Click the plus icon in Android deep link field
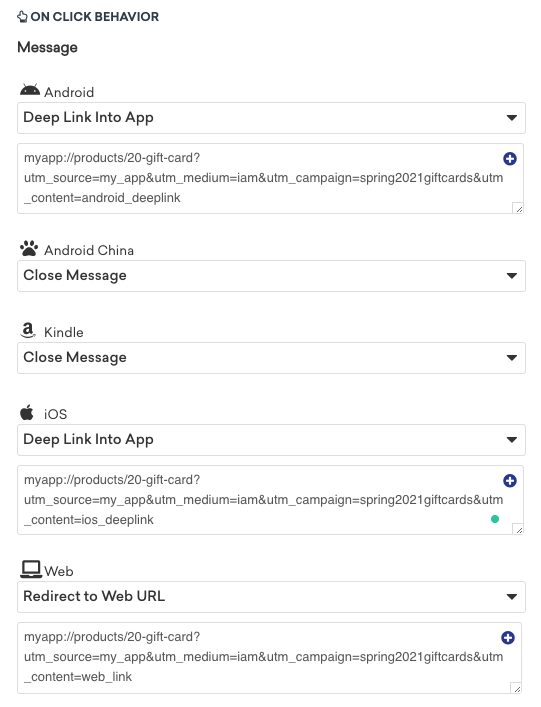This screenshot has width=541, height=707. click(x=510, y=159)
